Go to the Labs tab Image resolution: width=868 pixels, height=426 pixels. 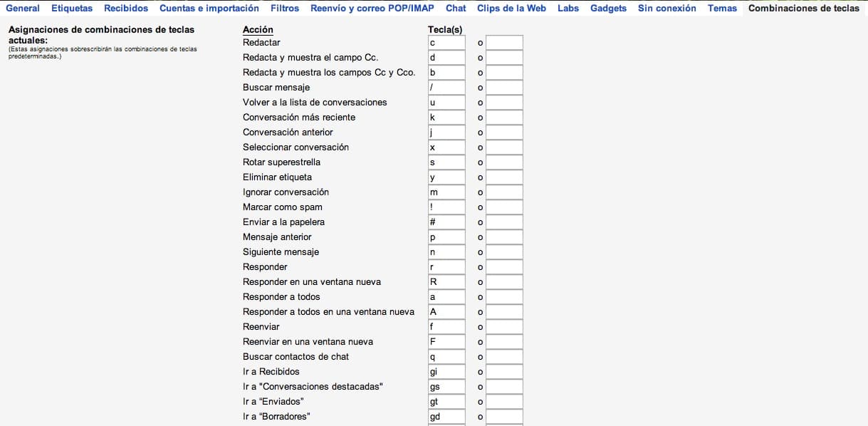coord(568,9)
